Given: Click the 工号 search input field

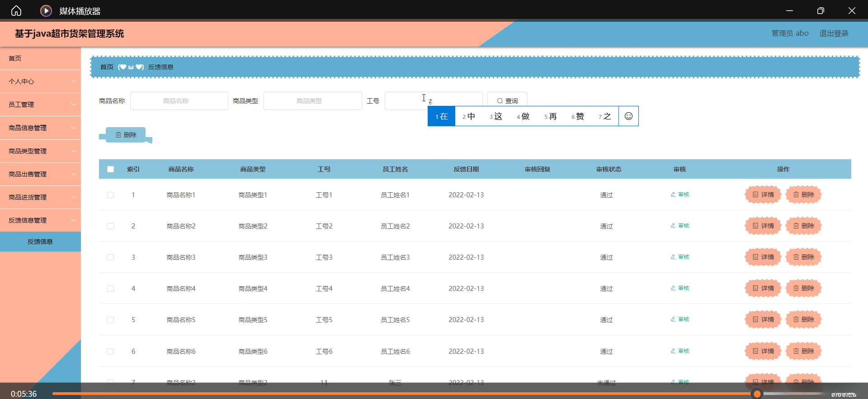Looking at the screenshot, I should 434,101.
